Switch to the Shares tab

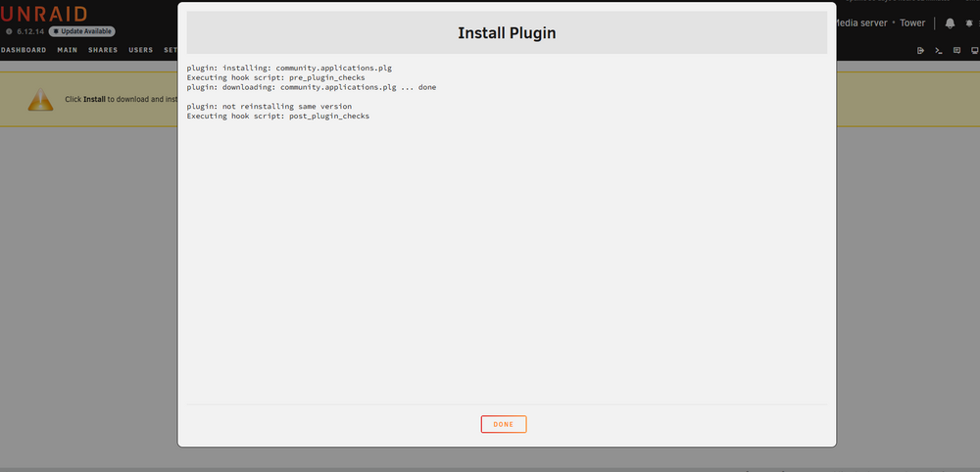pyautogui.click(x=103, y=50)
